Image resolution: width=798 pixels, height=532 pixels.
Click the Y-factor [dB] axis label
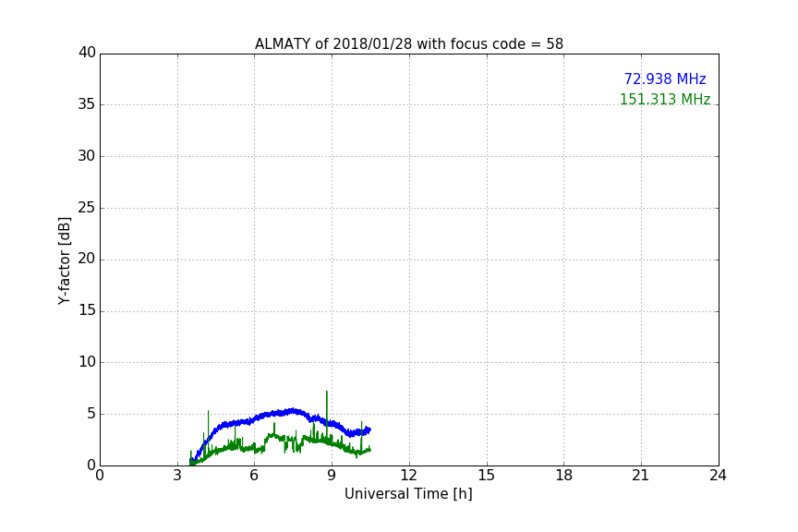pyautogui.click(x=64, y=260)
